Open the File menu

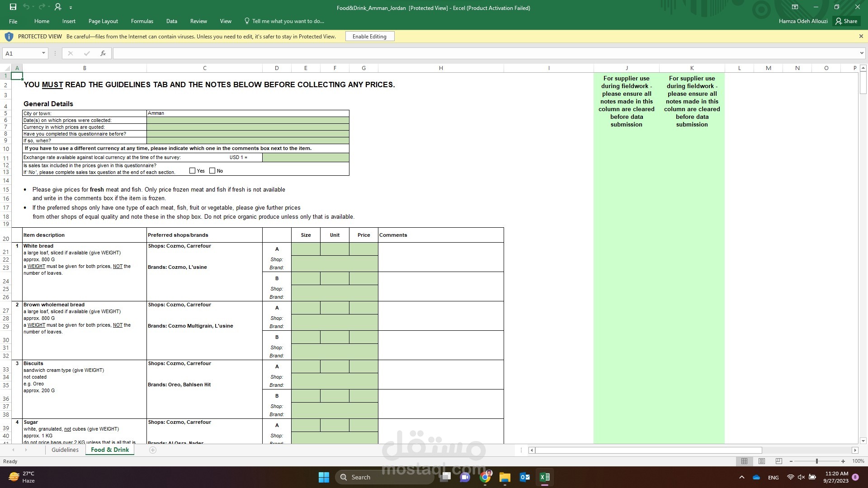pyautogui.click(x=13, y=21)
